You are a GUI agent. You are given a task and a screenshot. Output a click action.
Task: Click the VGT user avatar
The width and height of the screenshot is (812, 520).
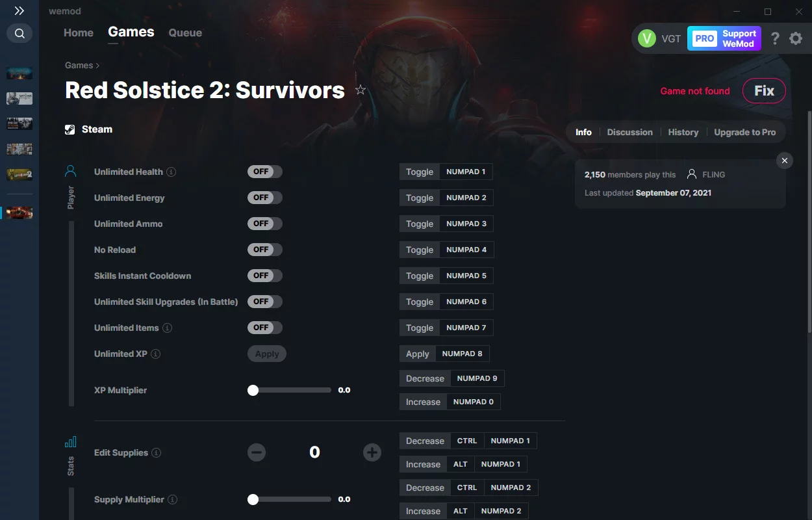tap(647, 38)
